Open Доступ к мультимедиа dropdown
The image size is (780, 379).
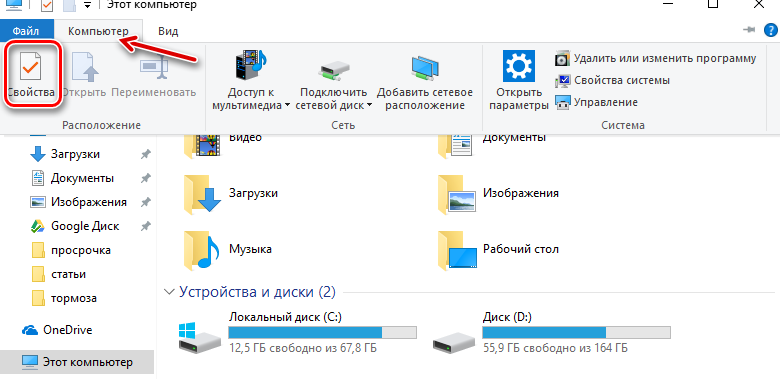[251, 80]
